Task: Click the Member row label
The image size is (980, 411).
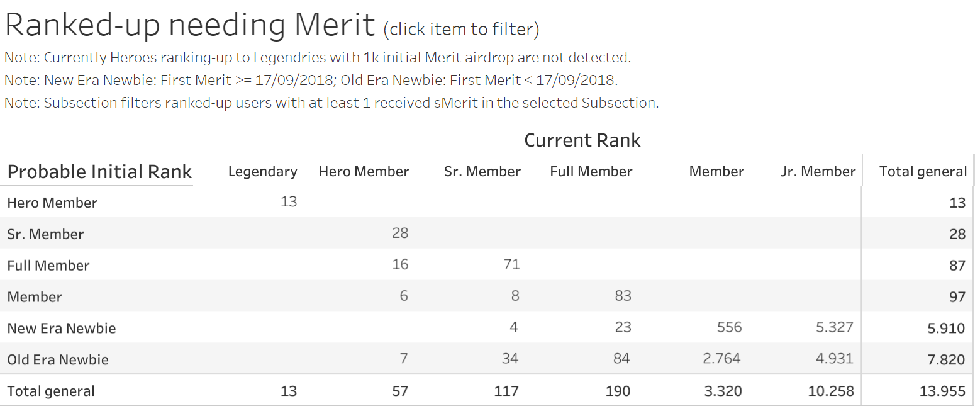Action: click(x=35, y=297)
